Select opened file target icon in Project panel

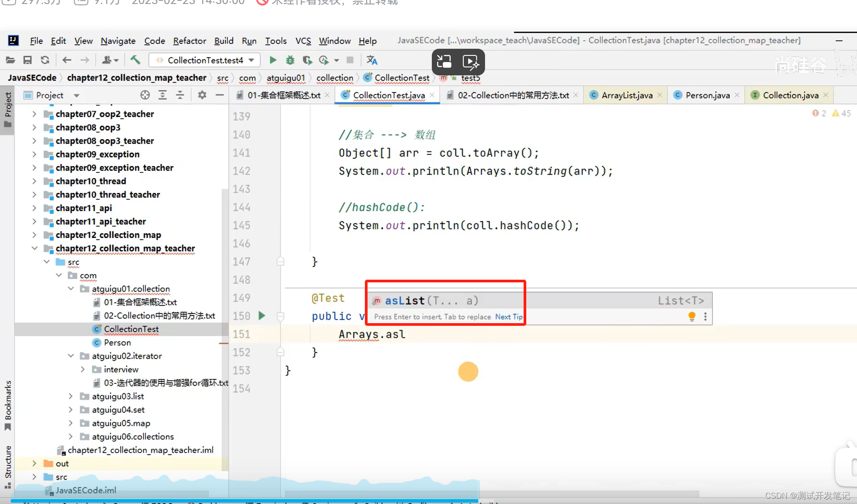(145, 95)
